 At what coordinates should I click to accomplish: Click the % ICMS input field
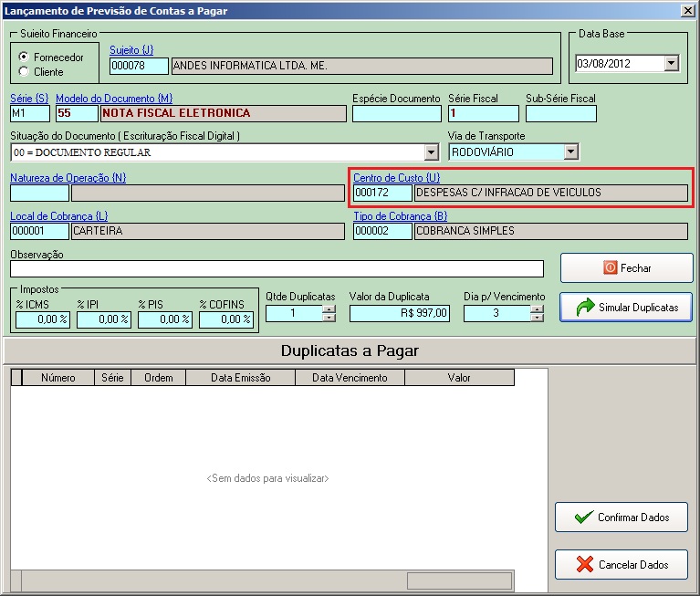[43, 319]
